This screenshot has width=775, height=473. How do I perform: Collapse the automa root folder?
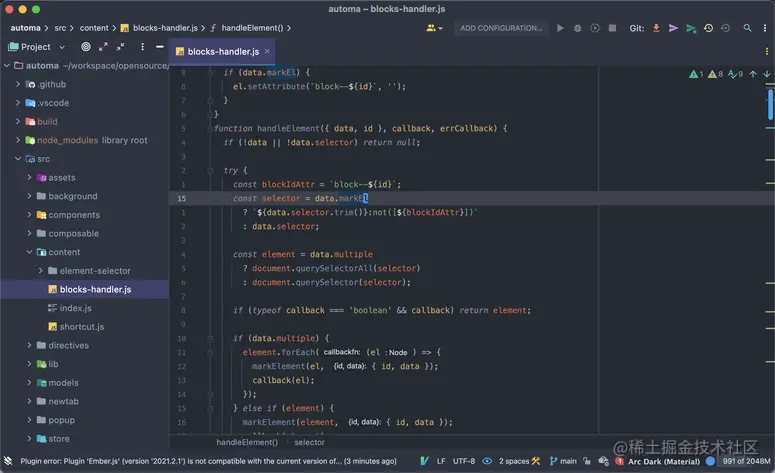click(7, 65)
